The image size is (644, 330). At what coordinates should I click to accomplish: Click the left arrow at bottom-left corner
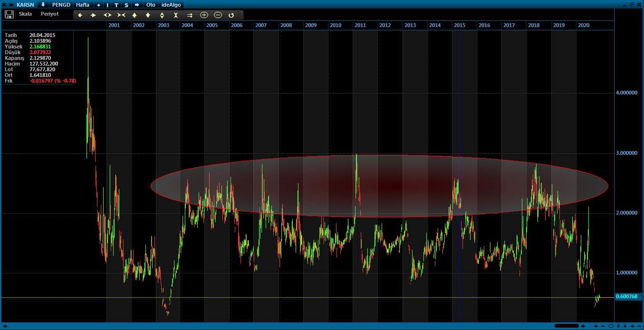pyautogui.click(x=5, y=326)
